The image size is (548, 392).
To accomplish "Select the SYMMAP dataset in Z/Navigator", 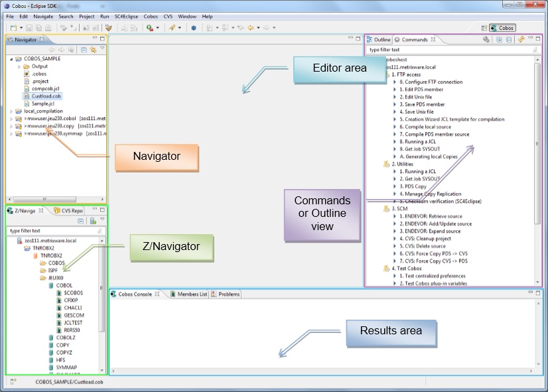I will pyautogui.click(x=63, y=367).
